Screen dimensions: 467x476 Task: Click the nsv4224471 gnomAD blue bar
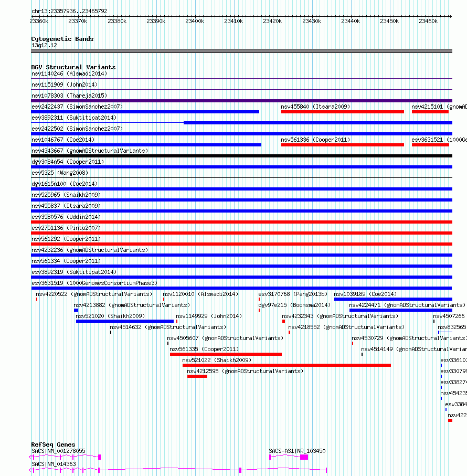click(x=400, y=310)
